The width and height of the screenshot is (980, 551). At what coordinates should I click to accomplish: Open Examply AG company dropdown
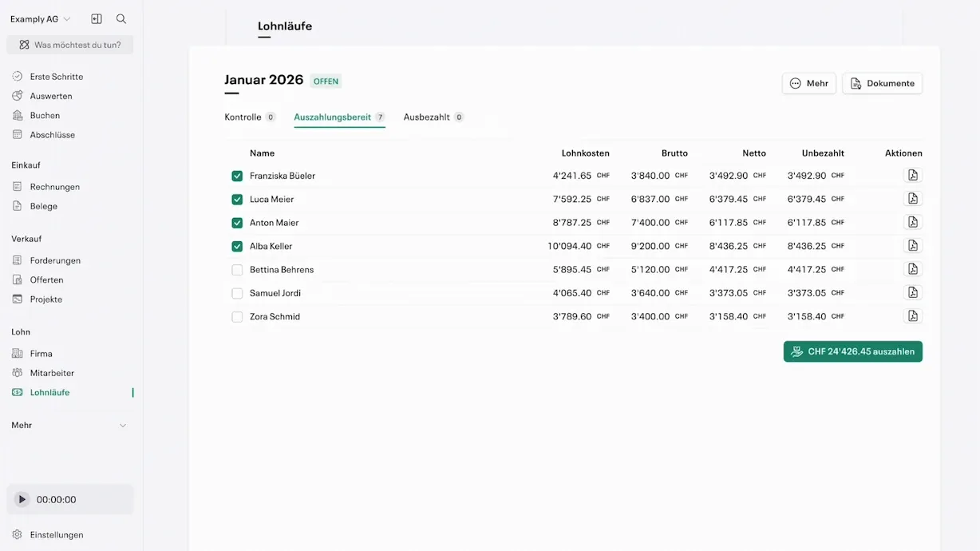[x=41, y=19]
